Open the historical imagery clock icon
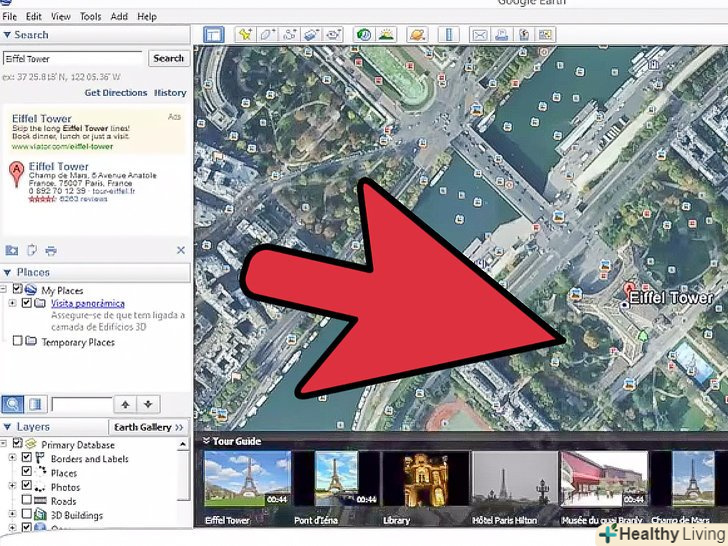This screenshot has height=546, width=728. tap(364, 35)
